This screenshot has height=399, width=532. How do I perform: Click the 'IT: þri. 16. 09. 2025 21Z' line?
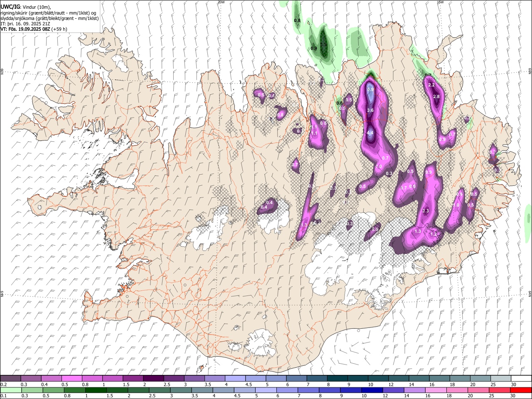pyautogui.click(x=25, y=24)
